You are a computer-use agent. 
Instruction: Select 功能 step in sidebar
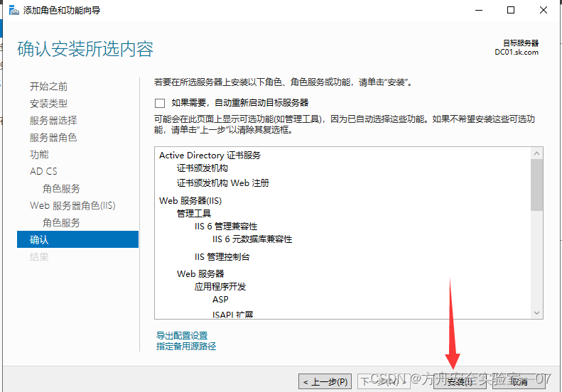[39, 154]
